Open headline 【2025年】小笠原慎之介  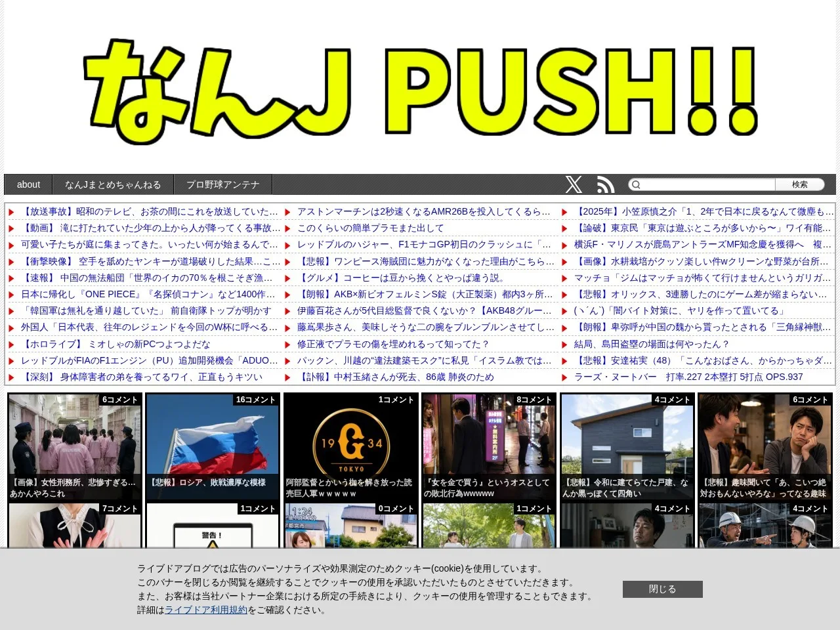(704, 211)
